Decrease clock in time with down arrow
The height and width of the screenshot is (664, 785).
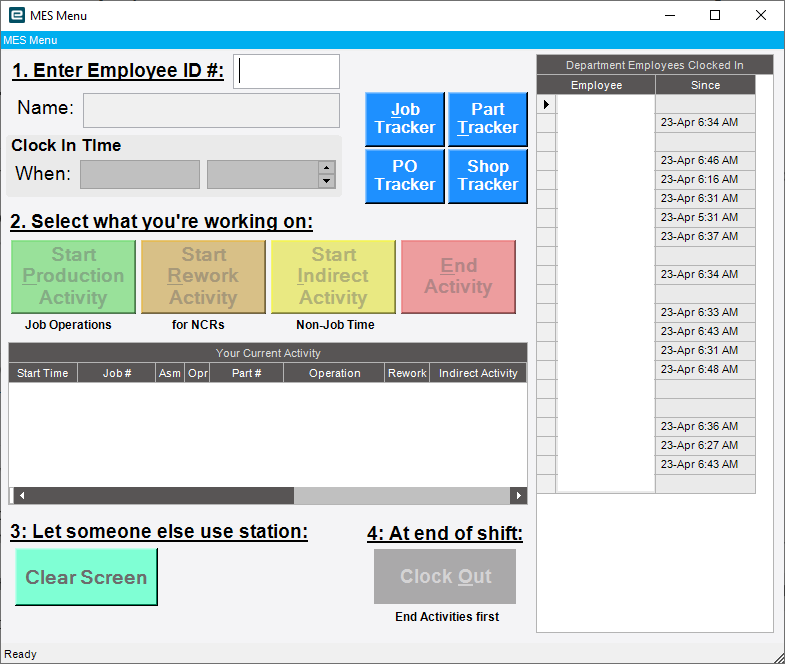[x=326, y=181]
